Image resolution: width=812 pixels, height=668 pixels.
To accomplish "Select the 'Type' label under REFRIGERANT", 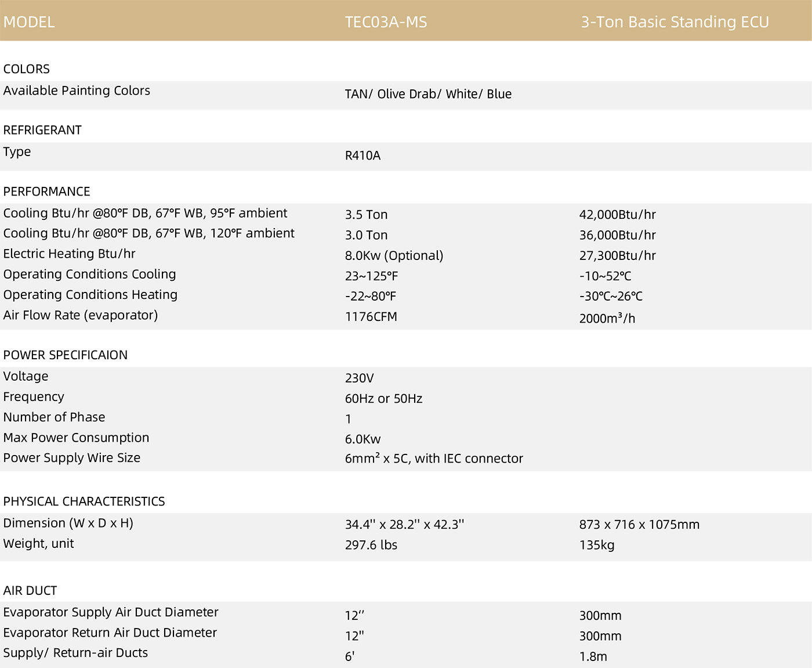I will tap(17, 152).
